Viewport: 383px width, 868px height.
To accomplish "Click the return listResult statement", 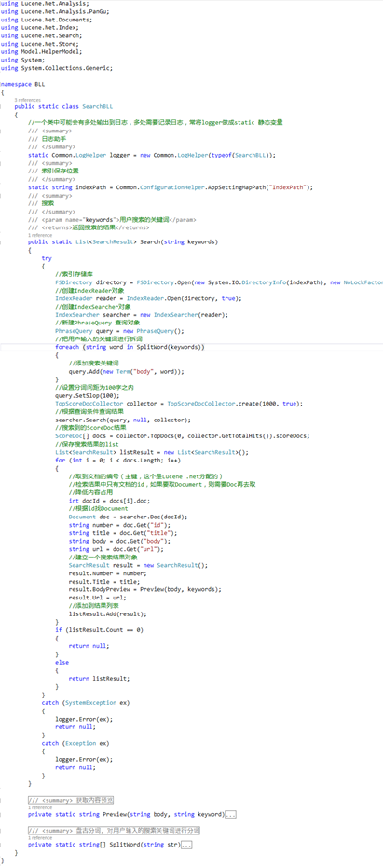I will 100,678.
